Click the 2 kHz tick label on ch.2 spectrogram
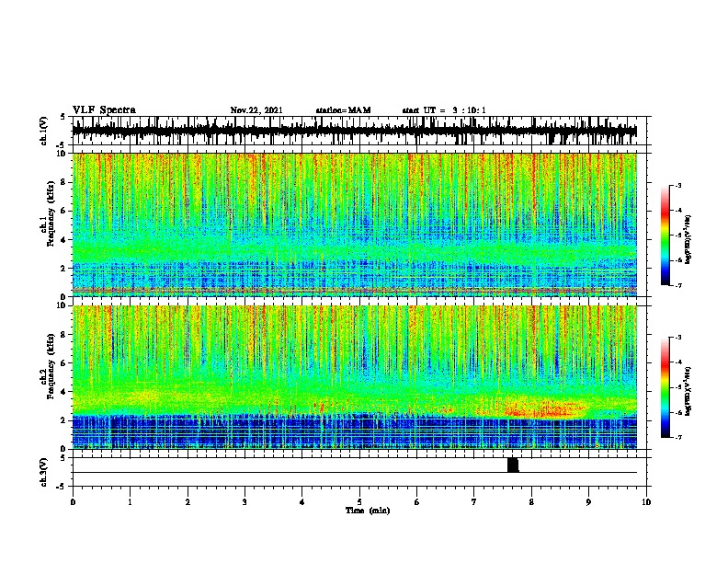The height and width of the screenshot is (563, 728). click(64, 420)
